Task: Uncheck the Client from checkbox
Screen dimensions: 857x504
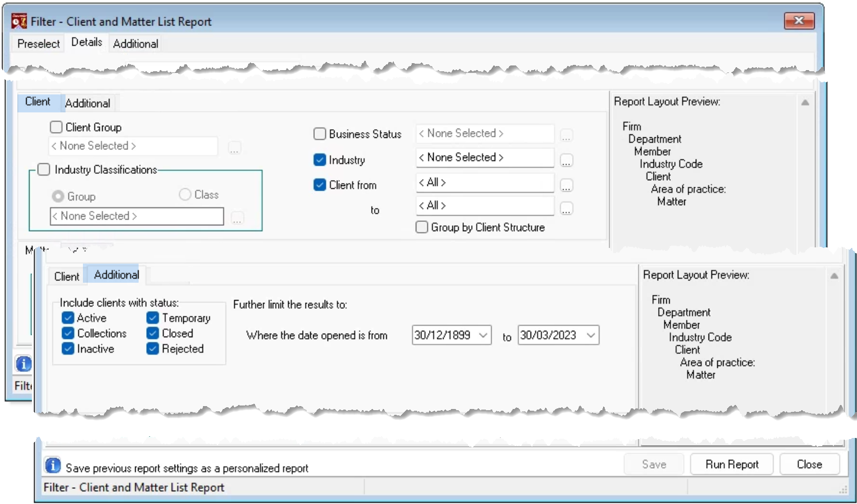Action: coord(319,185)
